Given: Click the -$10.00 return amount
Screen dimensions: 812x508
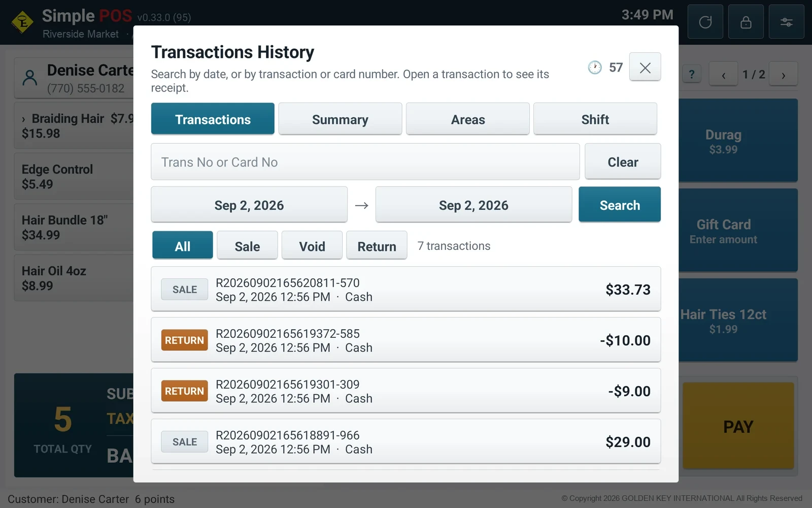Looking at the screenshot, I should coord(625,340).
